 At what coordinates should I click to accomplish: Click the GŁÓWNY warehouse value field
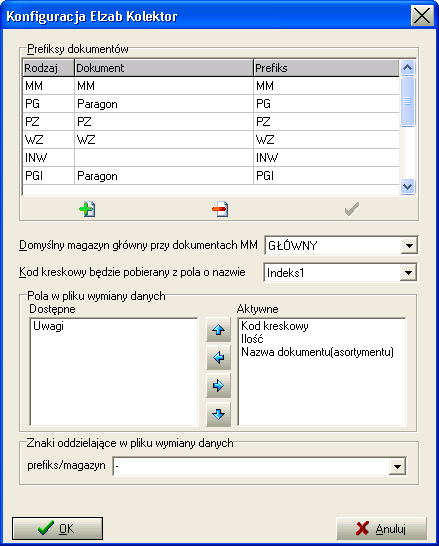(333, 245)
